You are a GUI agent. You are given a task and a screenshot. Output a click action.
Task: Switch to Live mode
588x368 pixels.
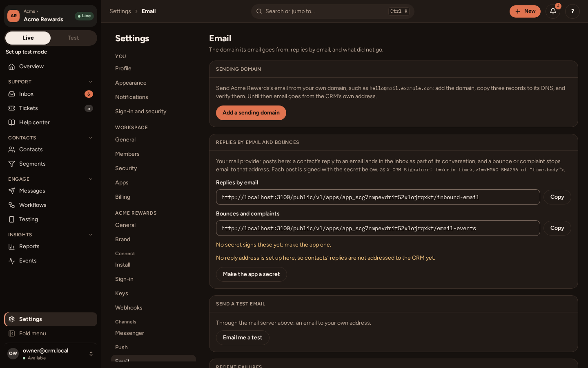point(28,38)
